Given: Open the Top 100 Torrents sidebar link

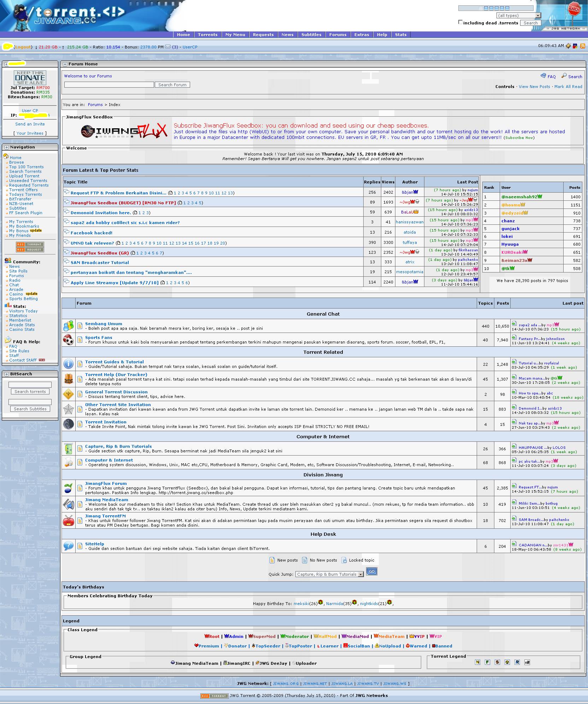Looking at the screenshot, I should pos(27,167).
